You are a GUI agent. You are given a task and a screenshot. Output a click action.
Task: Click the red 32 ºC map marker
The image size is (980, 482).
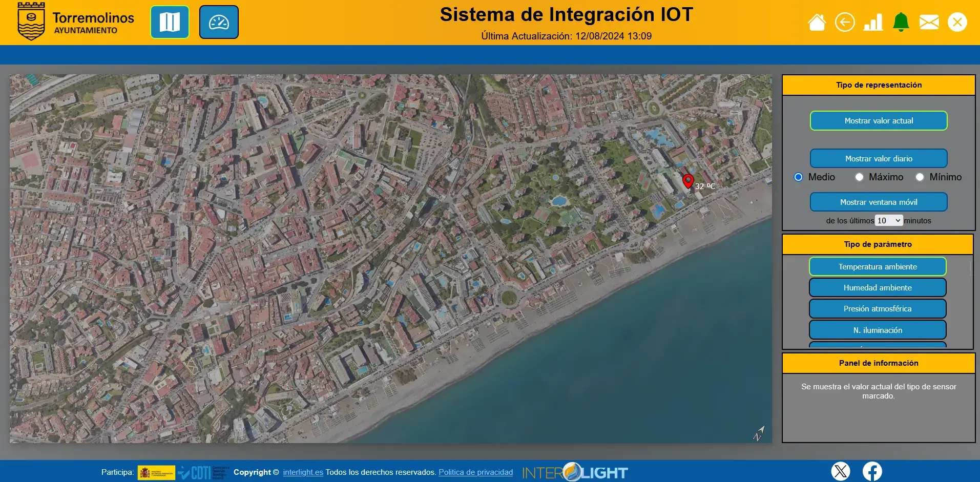tap(688, 181)
